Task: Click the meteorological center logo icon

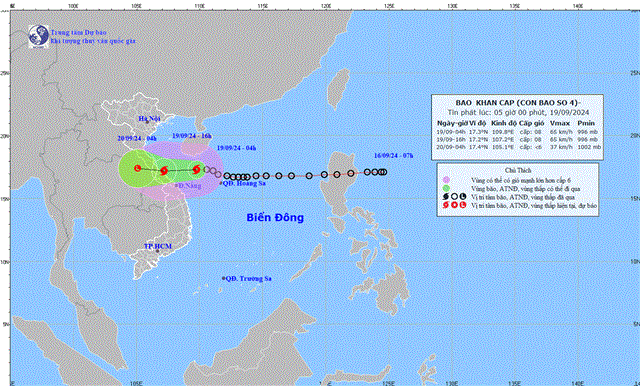Action: (39, 36)
